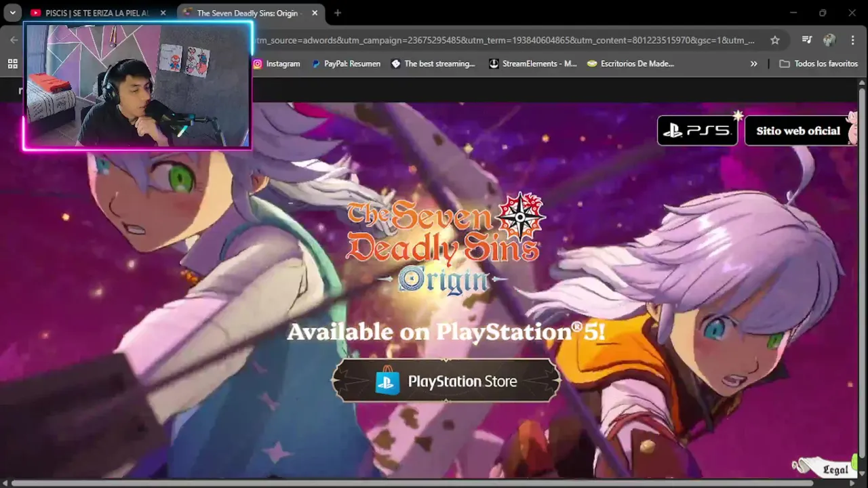Open the apps grid in bookmarks bar
Screen dimensions: 868x488
click(x=12, y=64)
